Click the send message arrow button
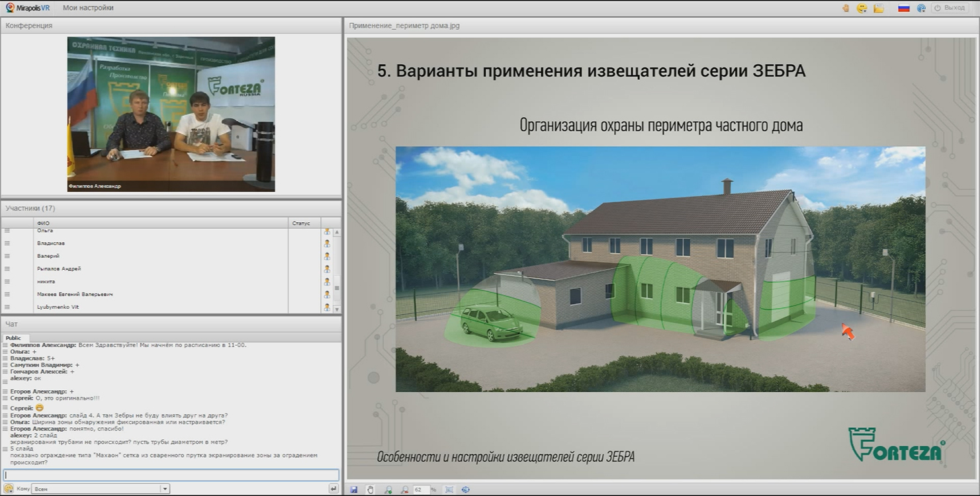 pos(334,489)
